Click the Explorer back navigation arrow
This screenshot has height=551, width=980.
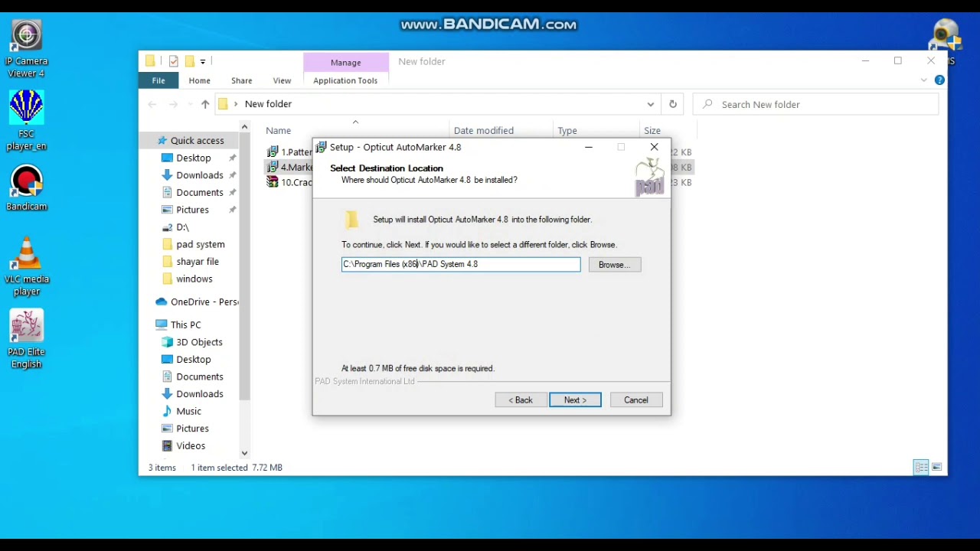[152, 104]
